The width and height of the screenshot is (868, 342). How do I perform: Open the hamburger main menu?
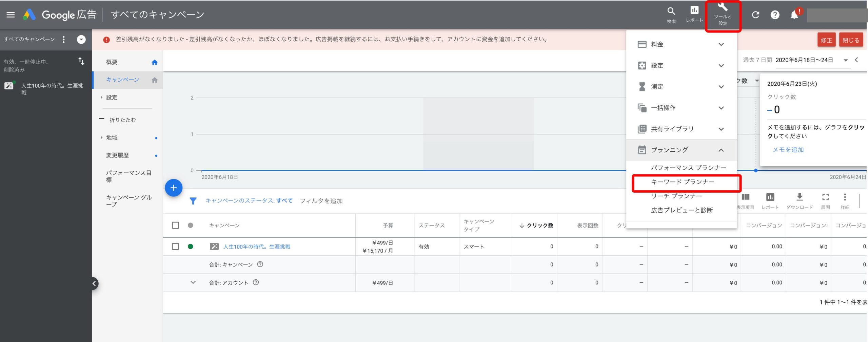coord(11,15)
